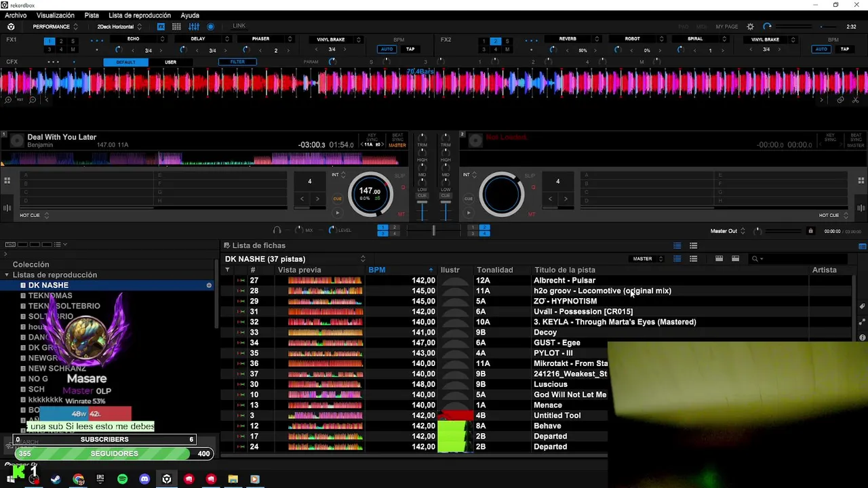Toggle BEAT SYNC on deck 1
The image size is (868, 488).
pyautogui.click(x=397, y=138)
